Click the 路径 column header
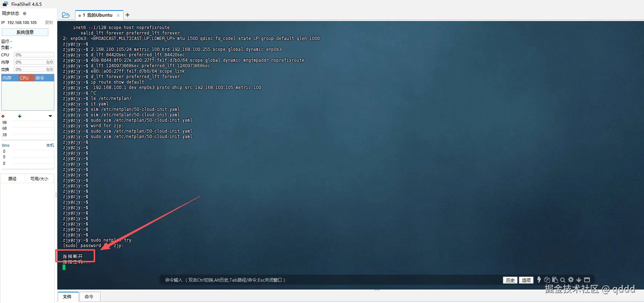The height and width of the screenshot is (303, 644). (12, 179)
